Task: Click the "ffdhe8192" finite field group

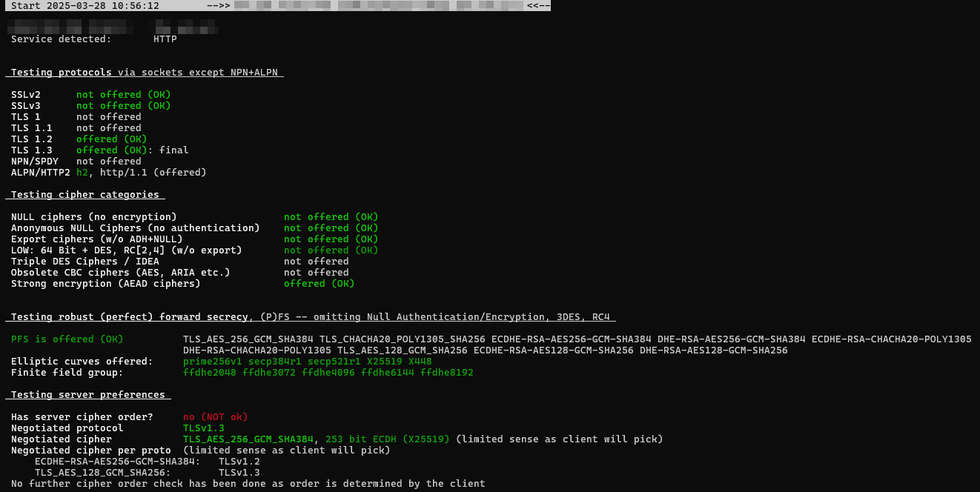Action: tap(446, 373)
